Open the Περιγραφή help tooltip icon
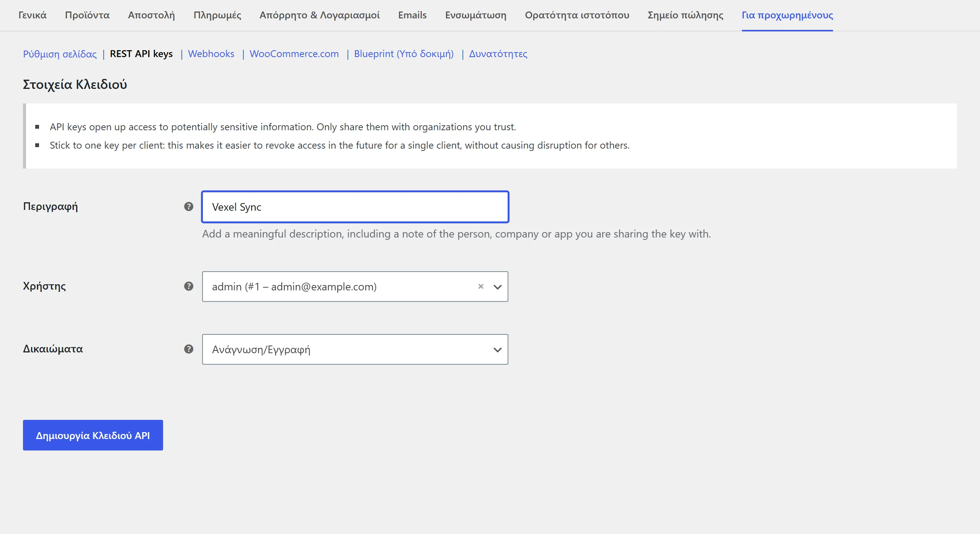Image resolution: width=980 pixels, height=534 pixels. click(188, 206)
